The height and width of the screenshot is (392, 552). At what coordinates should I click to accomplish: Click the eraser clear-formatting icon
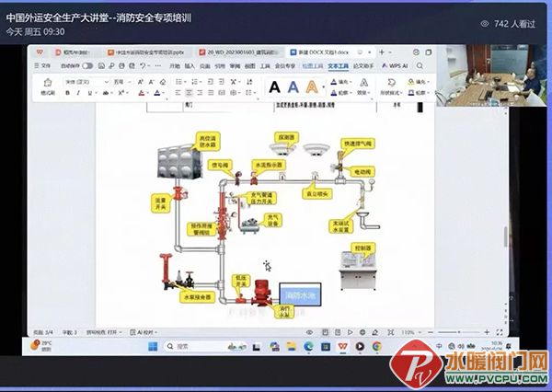click(x=163, y=82)
